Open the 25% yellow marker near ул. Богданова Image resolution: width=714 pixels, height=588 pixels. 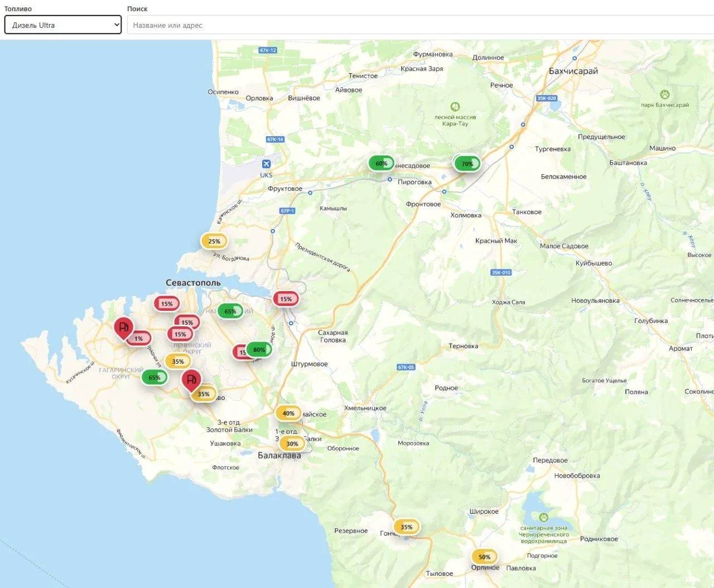click(x=214, y=241)
